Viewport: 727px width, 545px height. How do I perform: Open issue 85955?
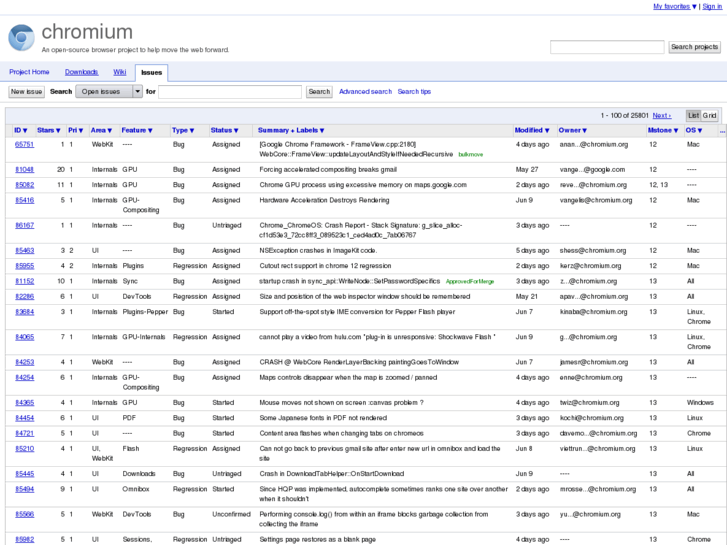point(25,266)
